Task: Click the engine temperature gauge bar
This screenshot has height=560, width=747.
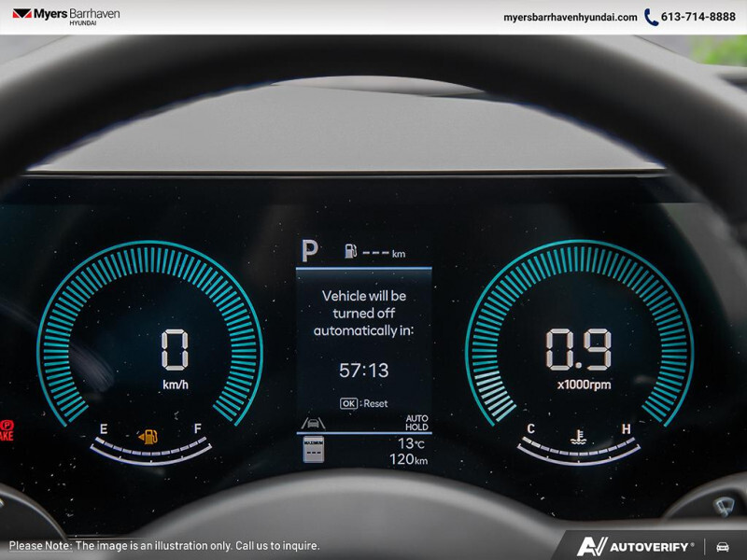Action: (579, 453)
